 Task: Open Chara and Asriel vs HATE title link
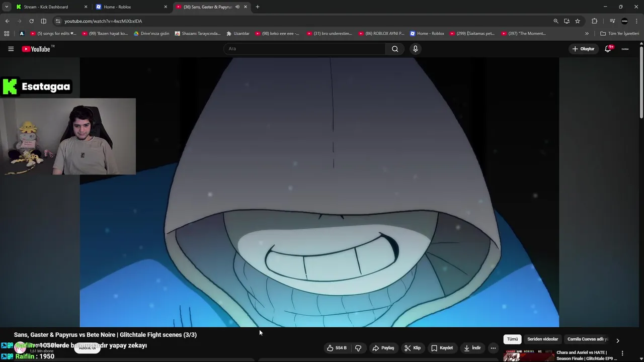[x=587, y=355]
